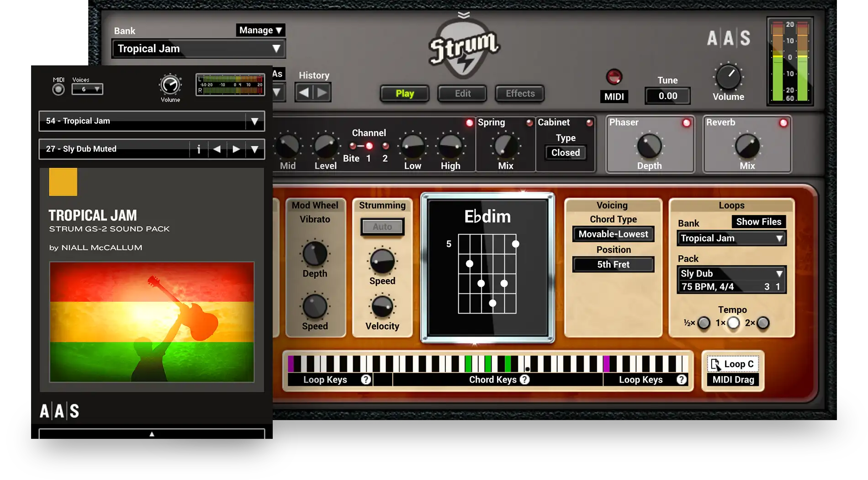Click the history back arrow
Image resolution: width=868 pixels, height=480 pixels.
tap(304, 93)
